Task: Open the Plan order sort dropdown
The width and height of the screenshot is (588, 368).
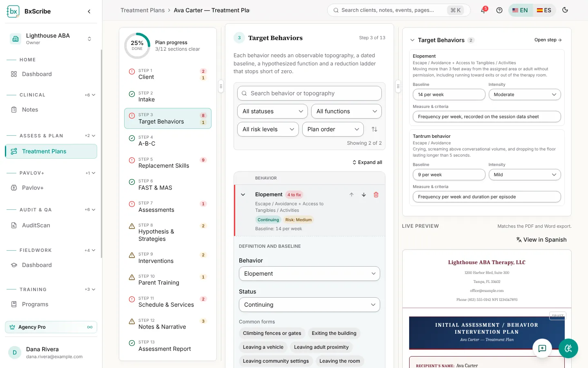Action: (333, 129)
